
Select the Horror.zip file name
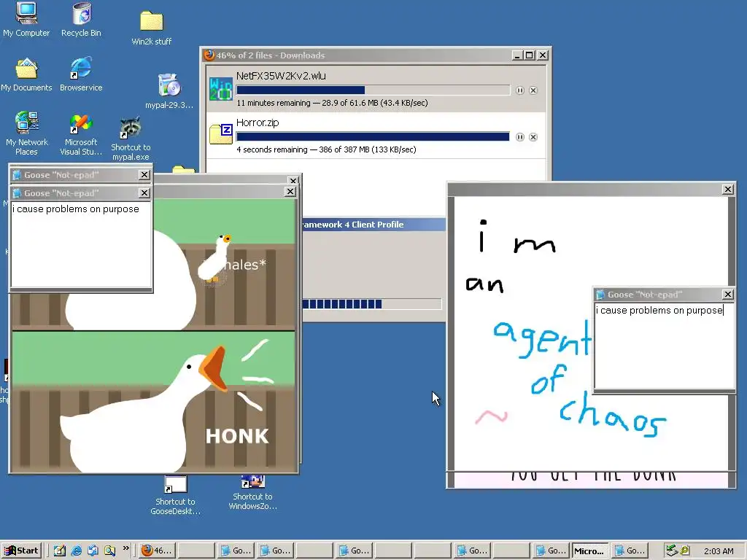(x=258, y=122)
